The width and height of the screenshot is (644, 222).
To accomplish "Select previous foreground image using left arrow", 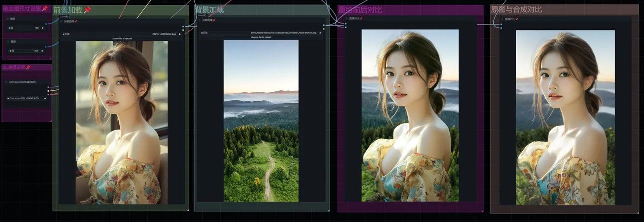I will [x=63, y=34].
